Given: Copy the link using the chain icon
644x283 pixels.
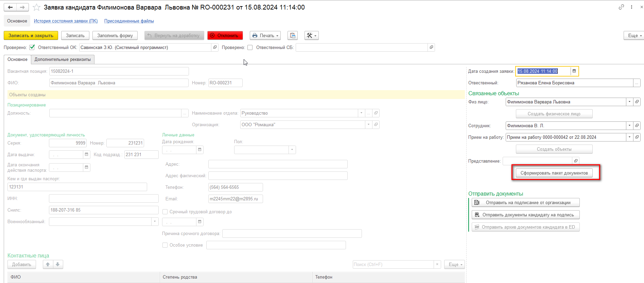Looking at the screenshot, I should (x=621, y=7).
